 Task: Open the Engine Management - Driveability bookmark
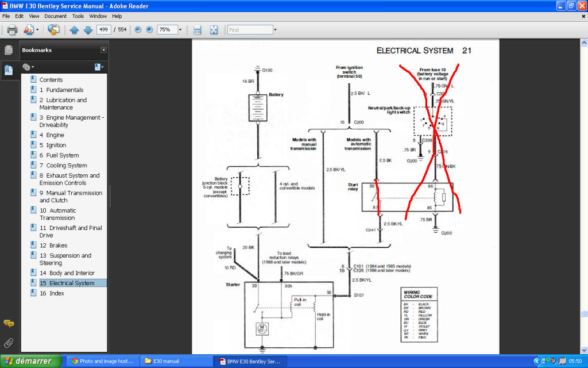pos(72,121)
